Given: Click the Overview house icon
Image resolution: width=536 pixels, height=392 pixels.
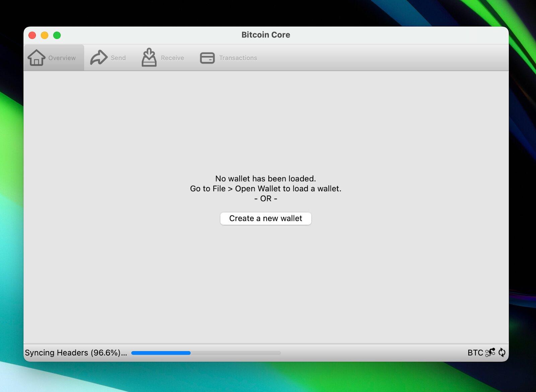Looking at the screenshot, I should click(36, 58).
